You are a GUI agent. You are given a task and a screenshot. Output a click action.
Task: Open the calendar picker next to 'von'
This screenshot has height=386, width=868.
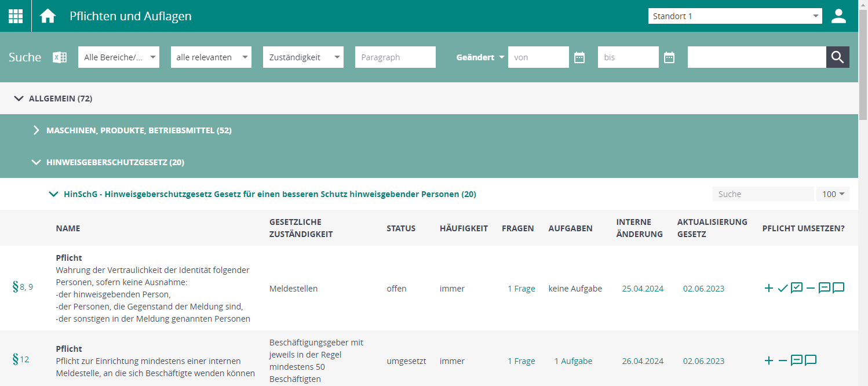tap(579, 57)
